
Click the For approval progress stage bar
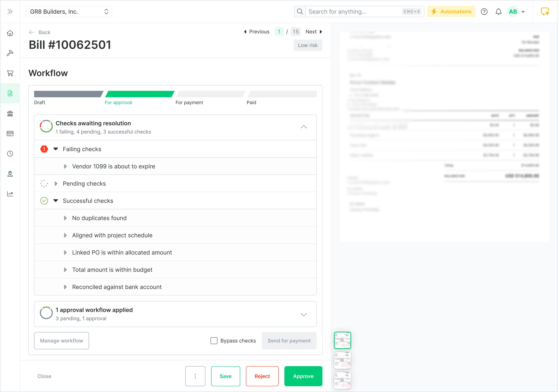140,94
